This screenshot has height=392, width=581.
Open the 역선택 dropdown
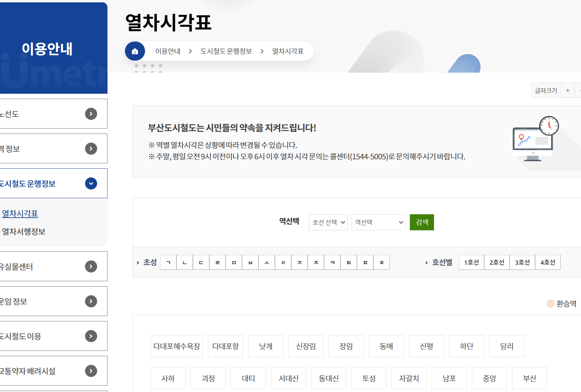pyautogui.click(x=378, y=222)
